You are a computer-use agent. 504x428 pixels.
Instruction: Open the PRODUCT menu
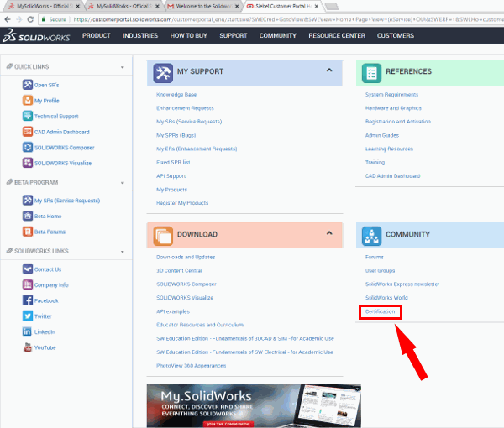tap(96, 35)
